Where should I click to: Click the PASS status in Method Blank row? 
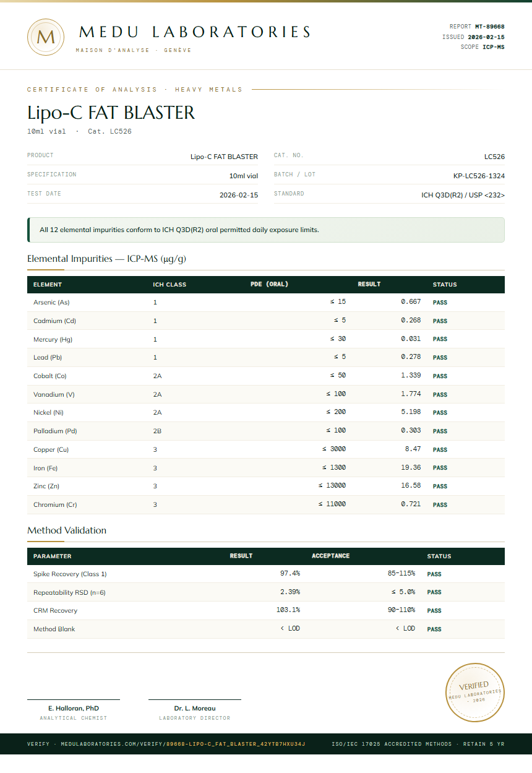(434, 629)
